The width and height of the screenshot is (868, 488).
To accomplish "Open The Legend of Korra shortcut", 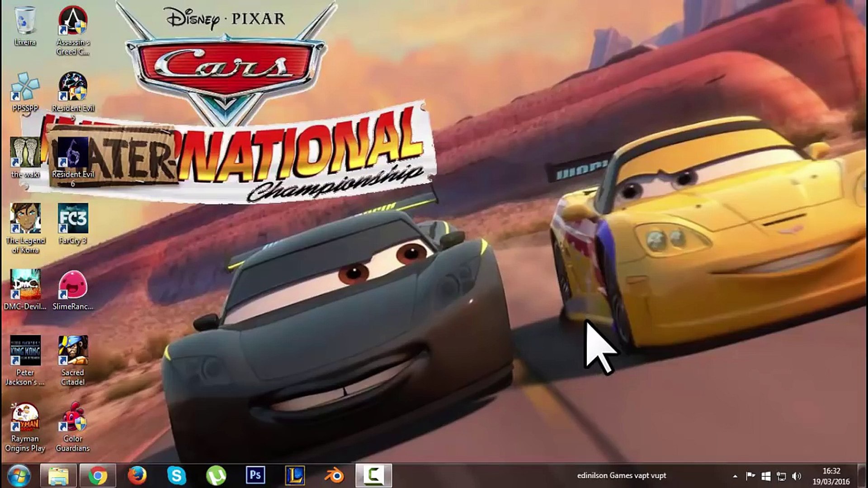I will click(x=25, y=219).
